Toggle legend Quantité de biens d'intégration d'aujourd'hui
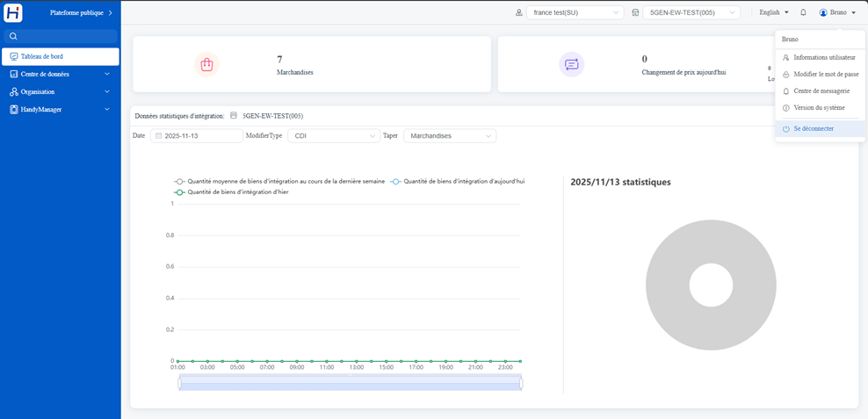868x419 pixels. click(x=457, y=181)
